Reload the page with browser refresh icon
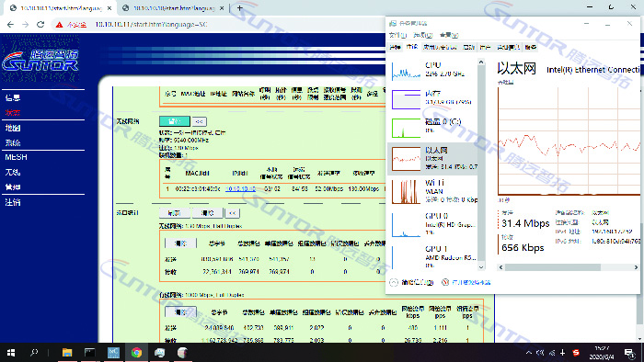Screen dimensions: 644x362 [x=40, y=25]
